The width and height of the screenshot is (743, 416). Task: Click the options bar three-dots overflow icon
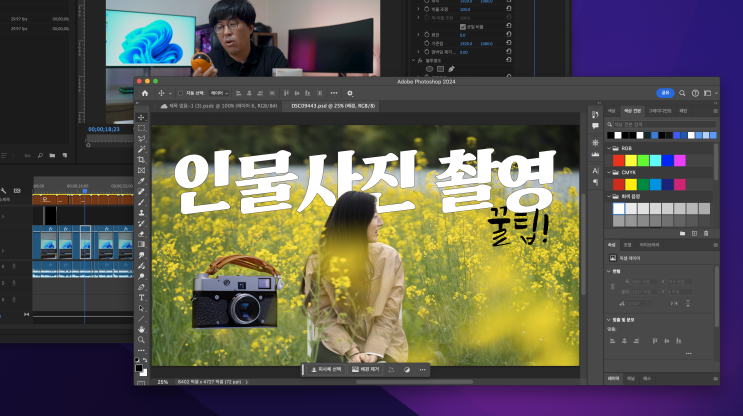pos(334,93)
